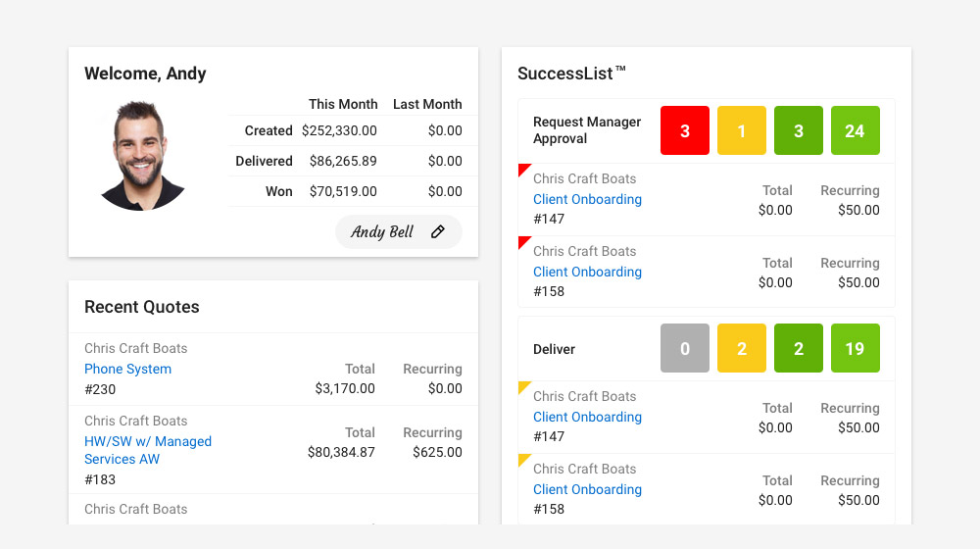Click the red 3 badge for Request Manager Approval

pos(685,130)
